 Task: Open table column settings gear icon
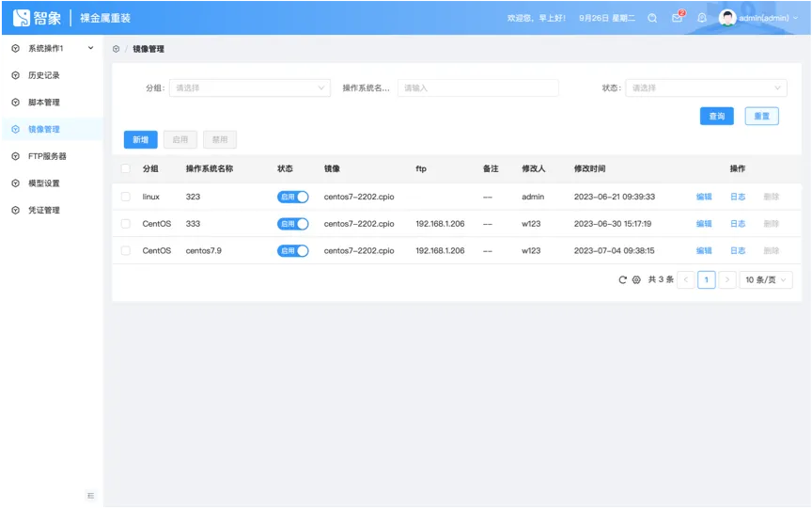click(x=636, y=280)
